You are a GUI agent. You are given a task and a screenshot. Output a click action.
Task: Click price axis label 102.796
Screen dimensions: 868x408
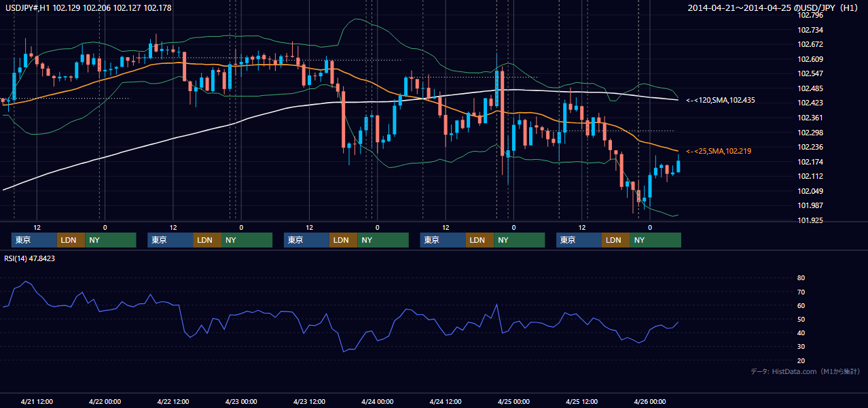coord(810,15)
